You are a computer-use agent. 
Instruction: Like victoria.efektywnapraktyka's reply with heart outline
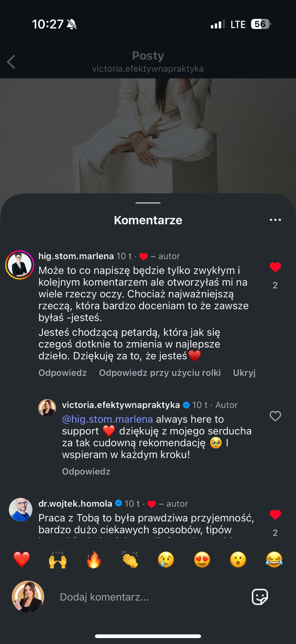(275, 416)
